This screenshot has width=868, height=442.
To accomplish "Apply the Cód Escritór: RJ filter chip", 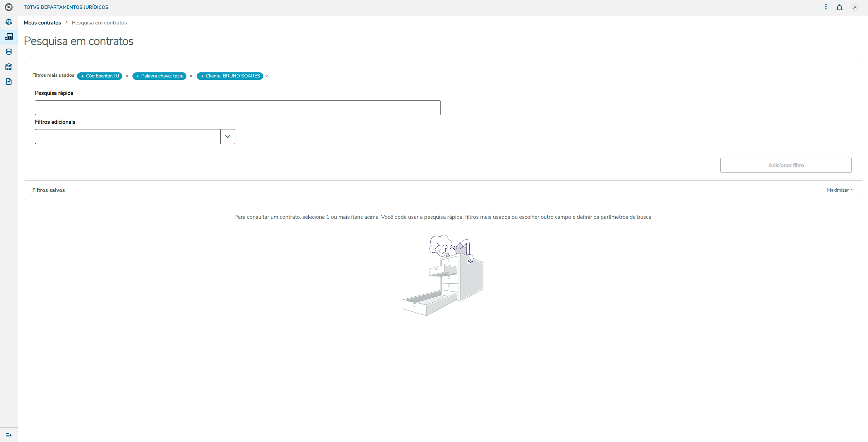I will click(x=100, y=76).
